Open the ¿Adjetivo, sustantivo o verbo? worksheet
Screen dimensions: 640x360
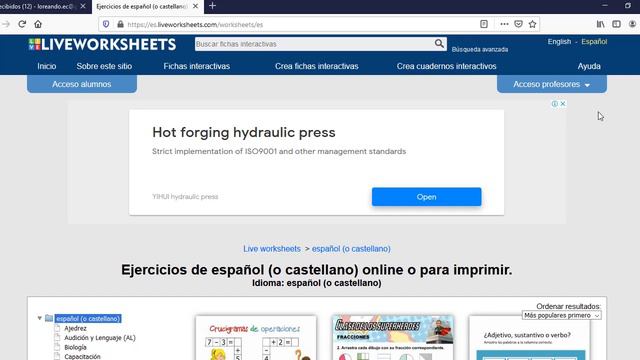click(x=530, y=338)
